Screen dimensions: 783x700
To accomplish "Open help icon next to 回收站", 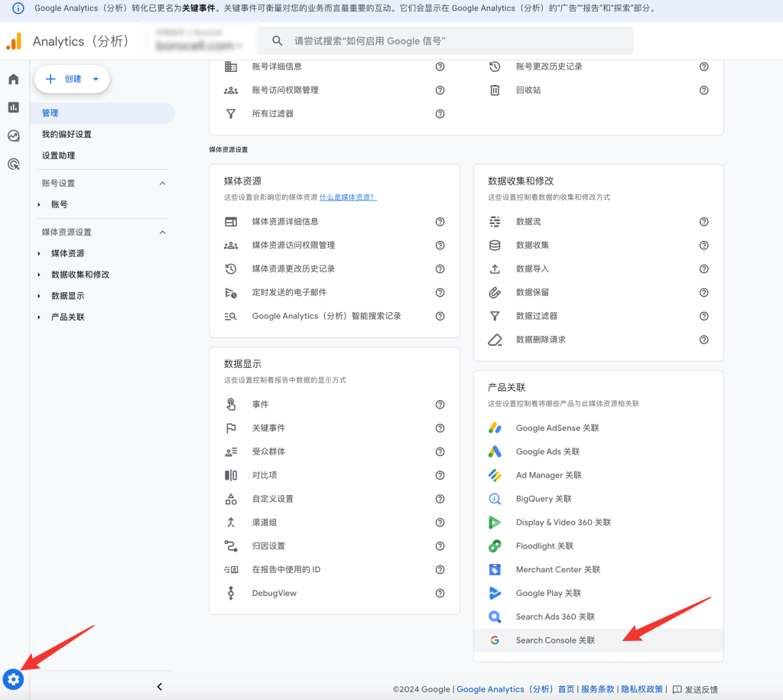I will click(703, 90).
